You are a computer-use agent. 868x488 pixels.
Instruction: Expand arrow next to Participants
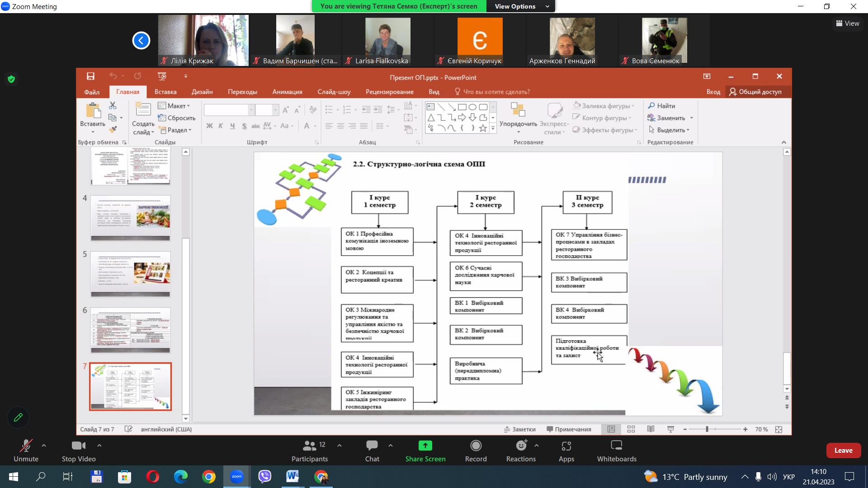340,446
